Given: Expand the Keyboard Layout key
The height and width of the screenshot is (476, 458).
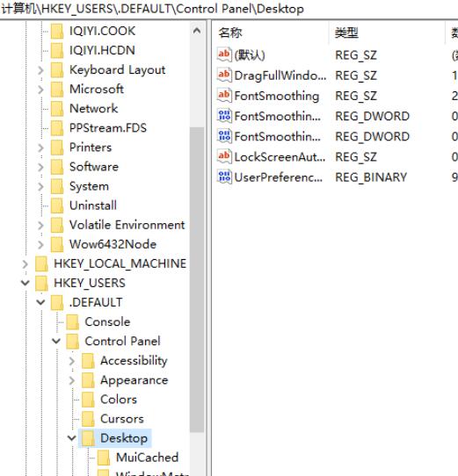Looking at the screenshot, I should pos(40,70).
